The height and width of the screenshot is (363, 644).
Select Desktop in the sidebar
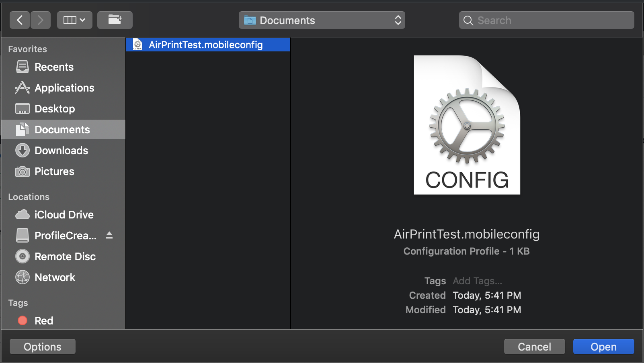click(x=63, y=109)
